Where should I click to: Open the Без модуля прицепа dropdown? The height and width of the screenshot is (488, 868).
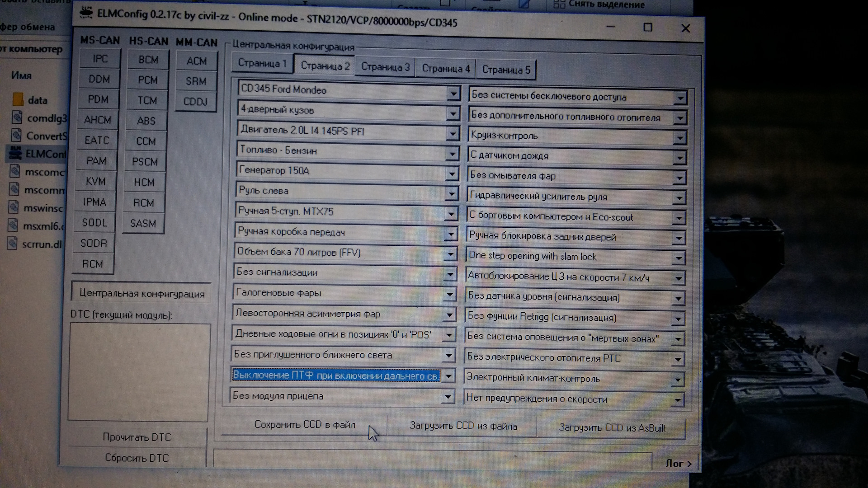pyautogui.click(x=448, y=397)
